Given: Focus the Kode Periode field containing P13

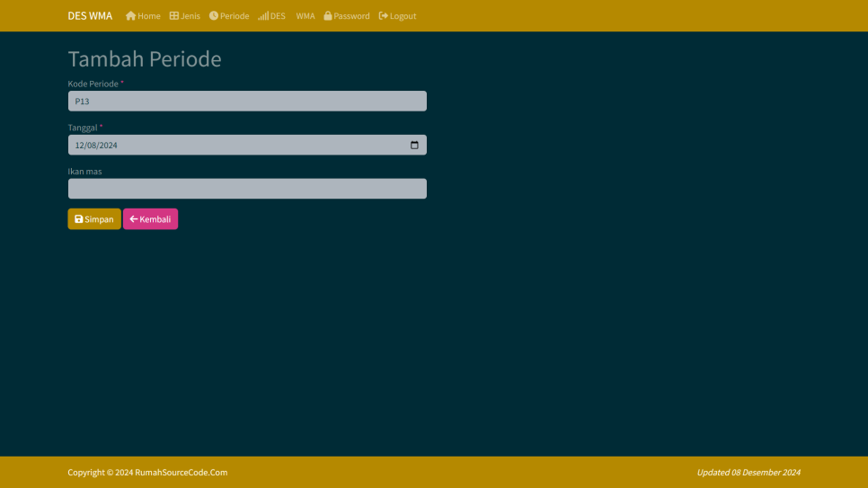Looking at the screenshot, I should click(x=247, y=102).
